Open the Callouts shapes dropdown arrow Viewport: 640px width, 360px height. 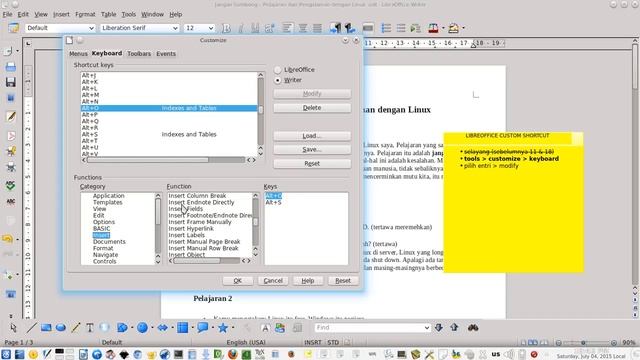pos(213,327)
